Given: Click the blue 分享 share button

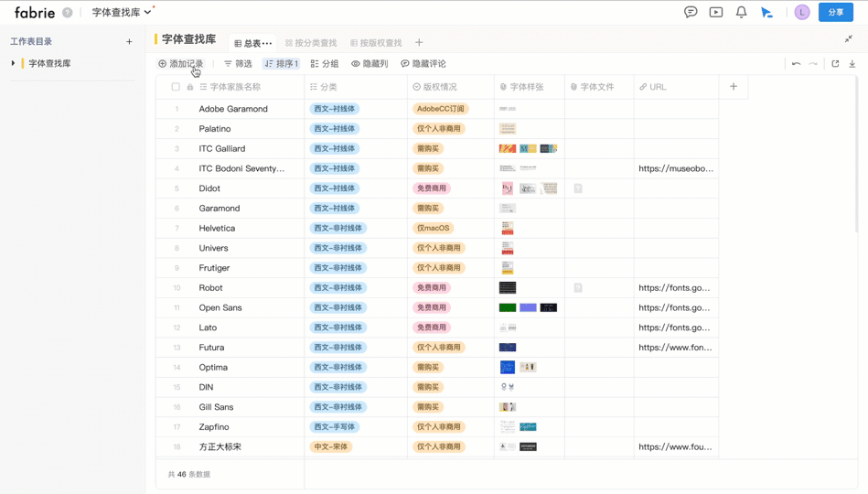Looking at the screenshot, I should (835, 12).
